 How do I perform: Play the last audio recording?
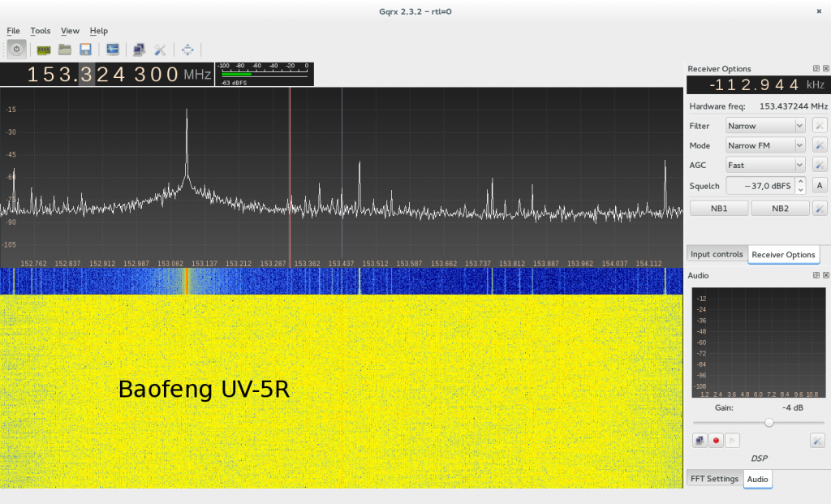pos(733,441)
